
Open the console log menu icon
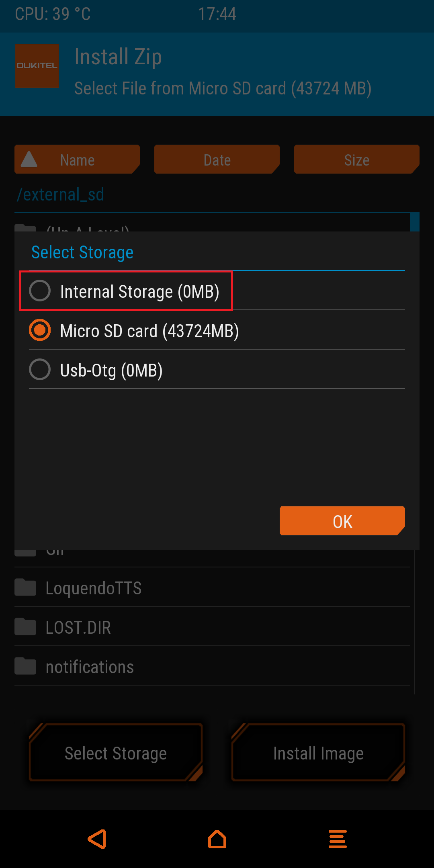(x=338, y=839)
